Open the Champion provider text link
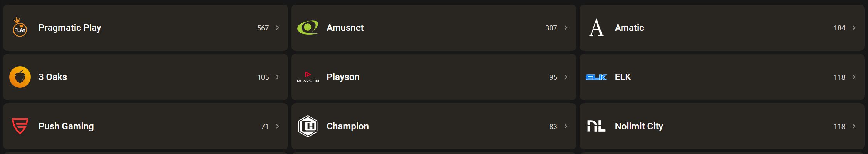Image resolution: width=868 pixels, height=154 pixels. point(347,126)
